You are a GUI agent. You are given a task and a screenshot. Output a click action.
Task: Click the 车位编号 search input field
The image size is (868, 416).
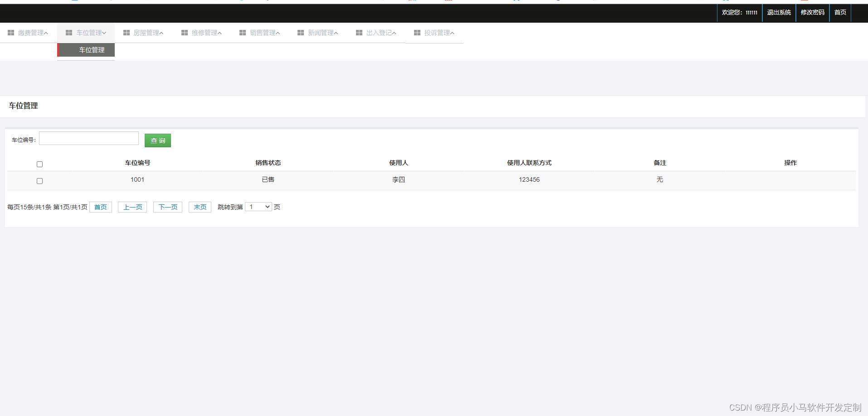pos(88,138)
